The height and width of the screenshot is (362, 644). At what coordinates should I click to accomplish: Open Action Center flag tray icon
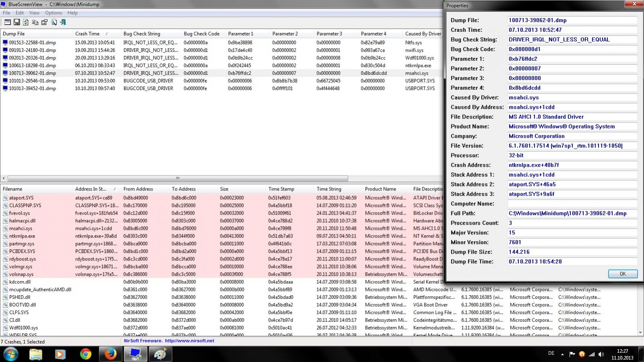[x=572, y=354]
